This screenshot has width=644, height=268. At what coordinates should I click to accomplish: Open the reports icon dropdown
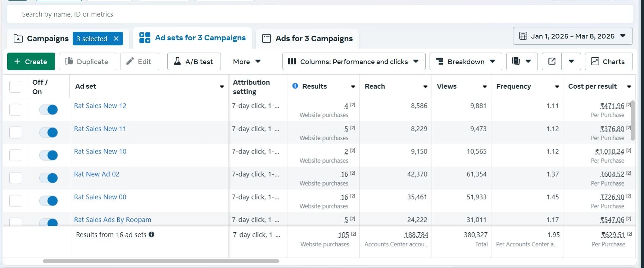pyautogui.click(x=522, y=62)
